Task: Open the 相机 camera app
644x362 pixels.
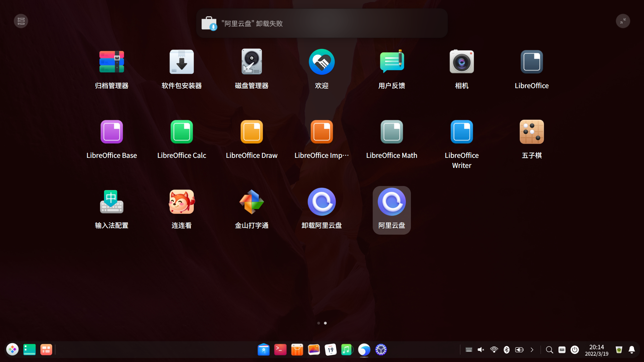Action: 461,62
